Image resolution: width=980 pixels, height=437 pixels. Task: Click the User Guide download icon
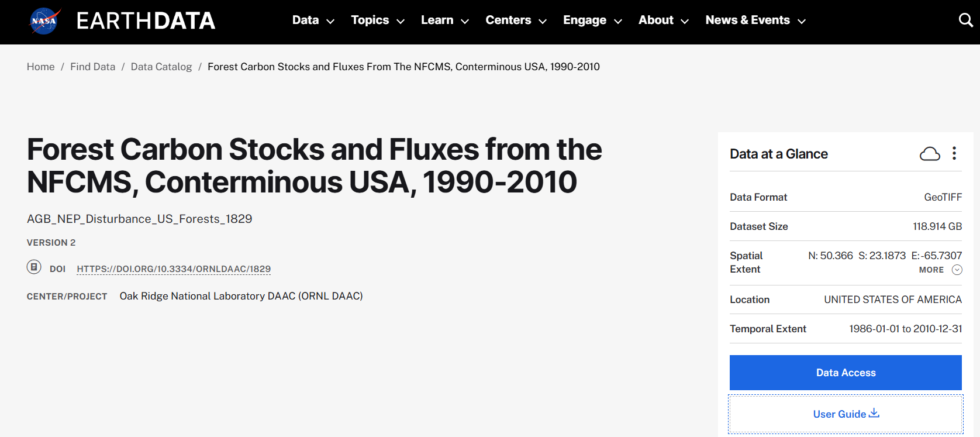tap(874, 413)
